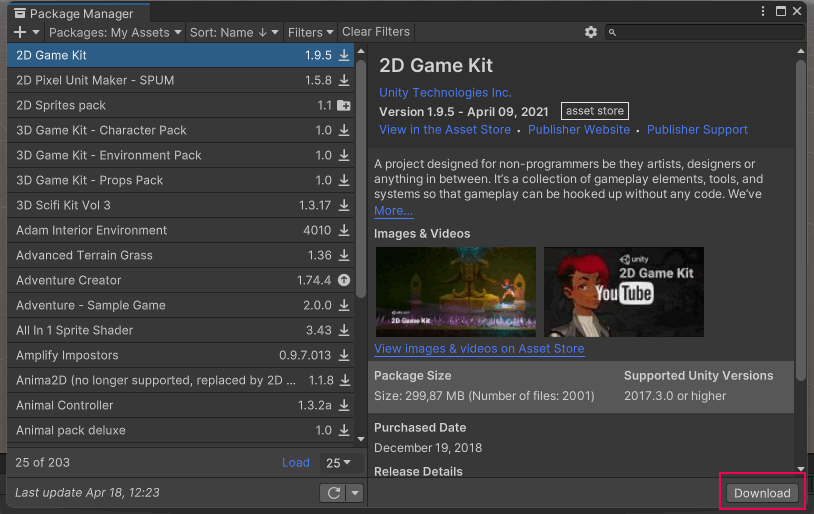This screenshot has height=514, width=814.
Task: Click download icon for 3D Scifi Kit Vol 3
Action: click(344, 205)
